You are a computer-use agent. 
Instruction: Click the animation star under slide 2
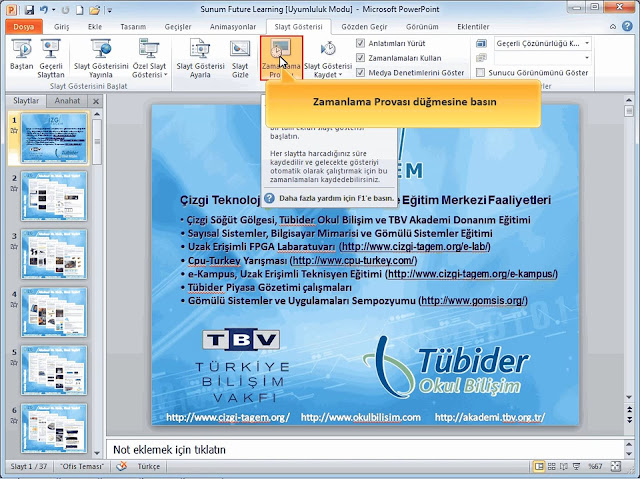coord(14,188)
